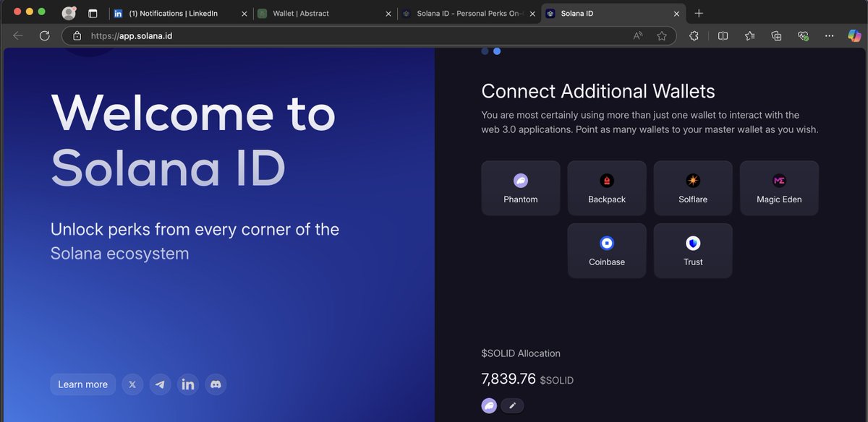Open the browser Extensions puzzle icon

(694, 35)
